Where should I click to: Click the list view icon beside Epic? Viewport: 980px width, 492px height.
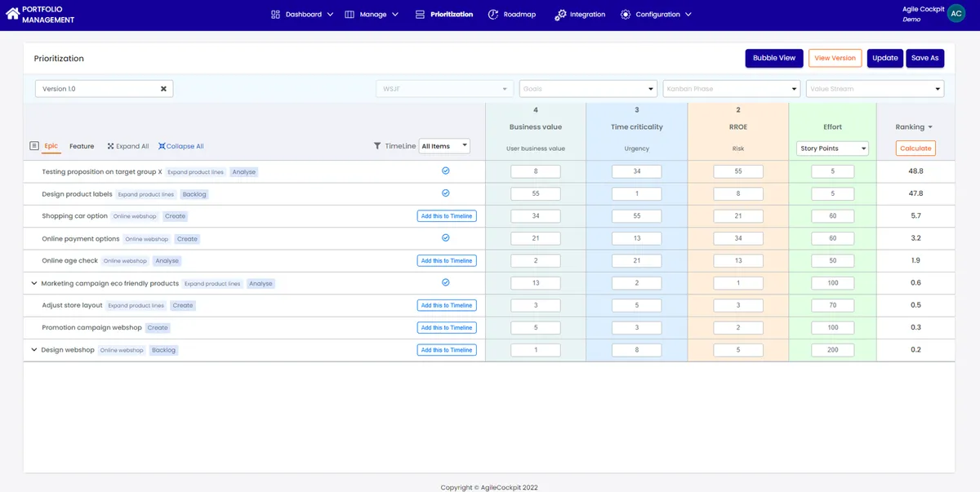pos(34,146)
